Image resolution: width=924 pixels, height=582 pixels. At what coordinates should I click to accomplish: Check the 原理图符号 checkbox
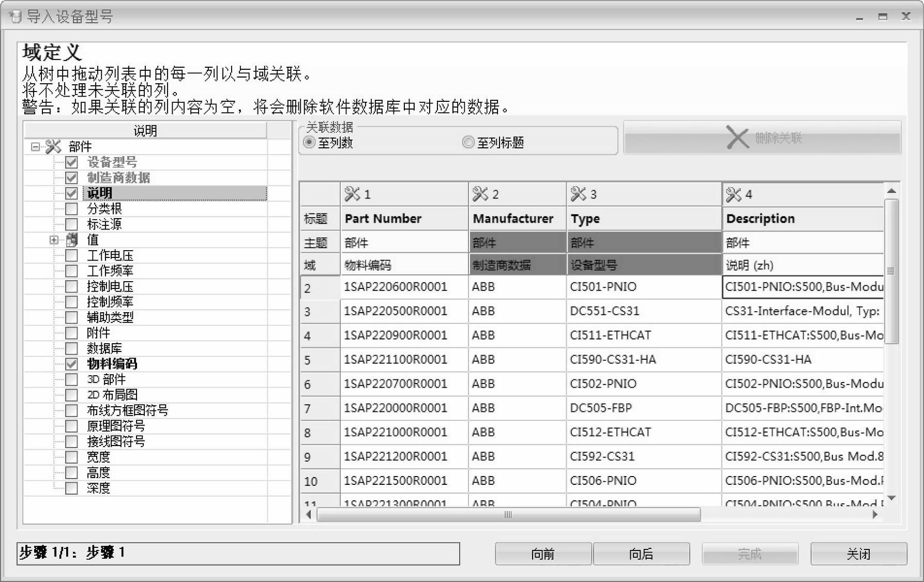(71, 426)
